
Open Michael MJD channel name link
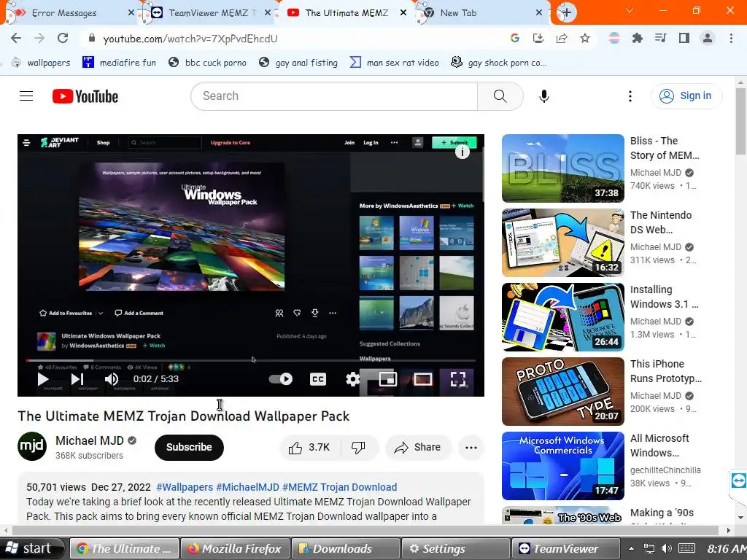(90, 441)
